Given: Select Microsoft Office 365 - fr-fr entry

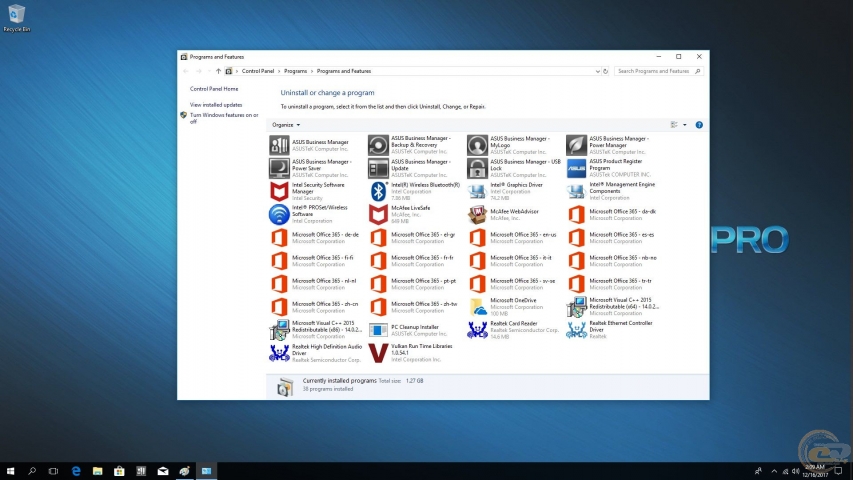Looking at the screenshot, I should (413, 261).
